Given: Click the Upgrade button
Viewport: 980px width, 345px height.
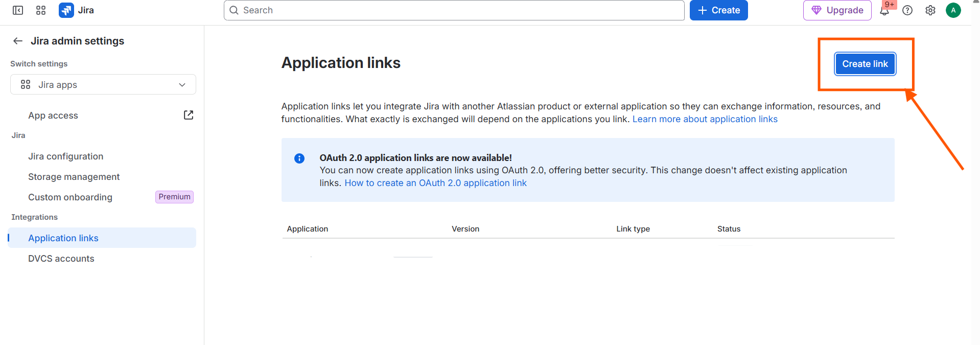Looking at the screenshot, I should [837, 10].
